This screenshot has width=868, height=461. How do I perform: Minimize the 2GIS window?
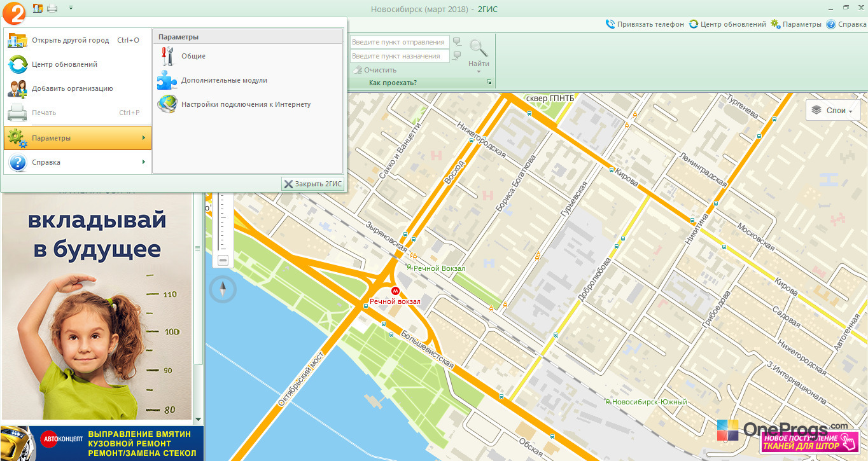[830, 8]
